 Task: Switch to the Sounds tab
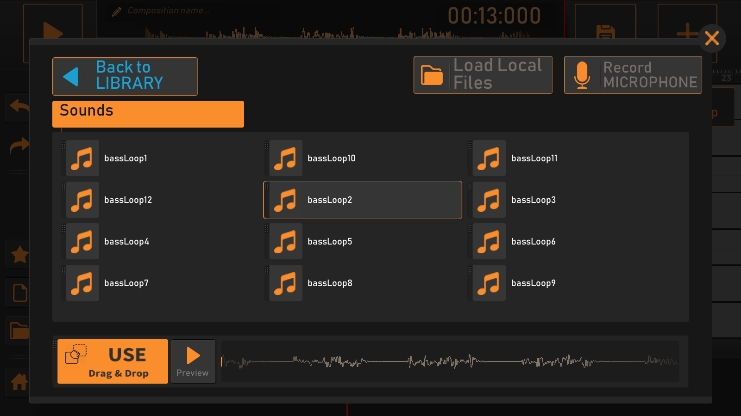(x=148, y=113)
